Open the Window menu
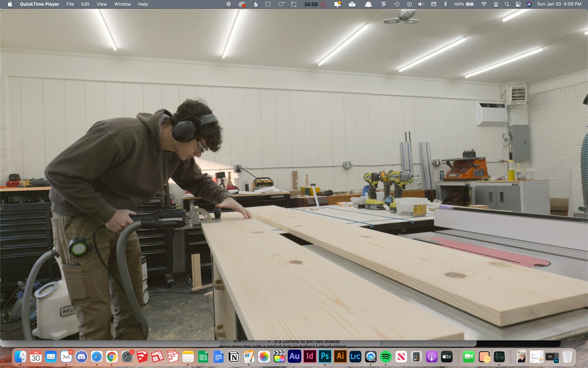The image size is (588, 368). click(122, 4)
